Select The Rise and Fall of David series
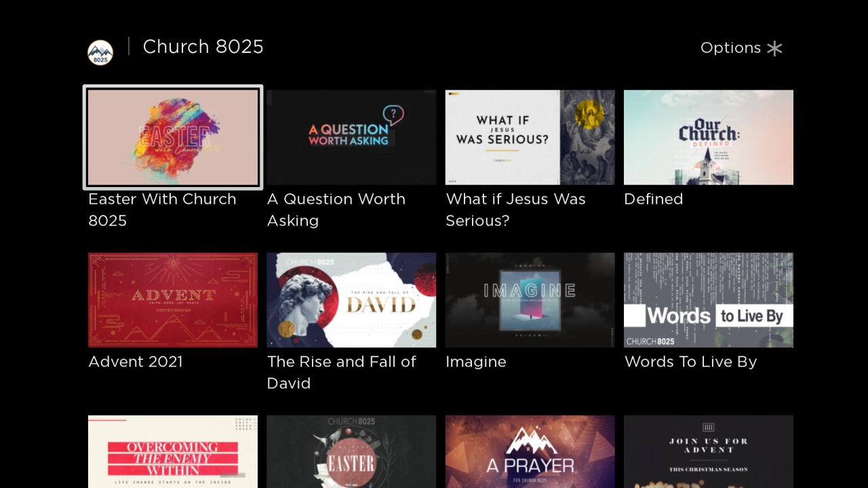 coord(351,300)
